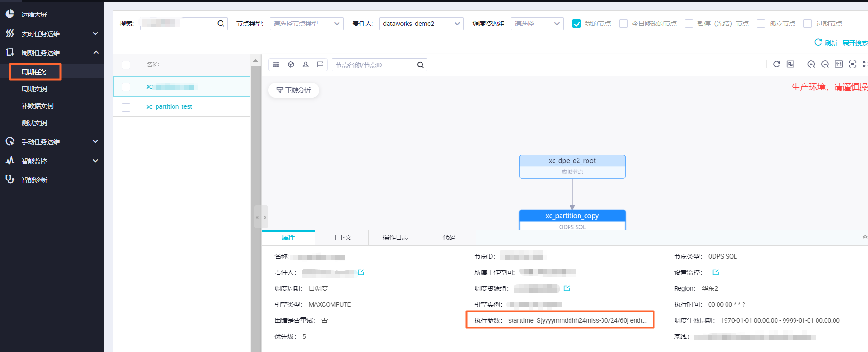Select 测试实例 in the sidebar
Viewport: 868px width, 352px height.
point(34,123)
